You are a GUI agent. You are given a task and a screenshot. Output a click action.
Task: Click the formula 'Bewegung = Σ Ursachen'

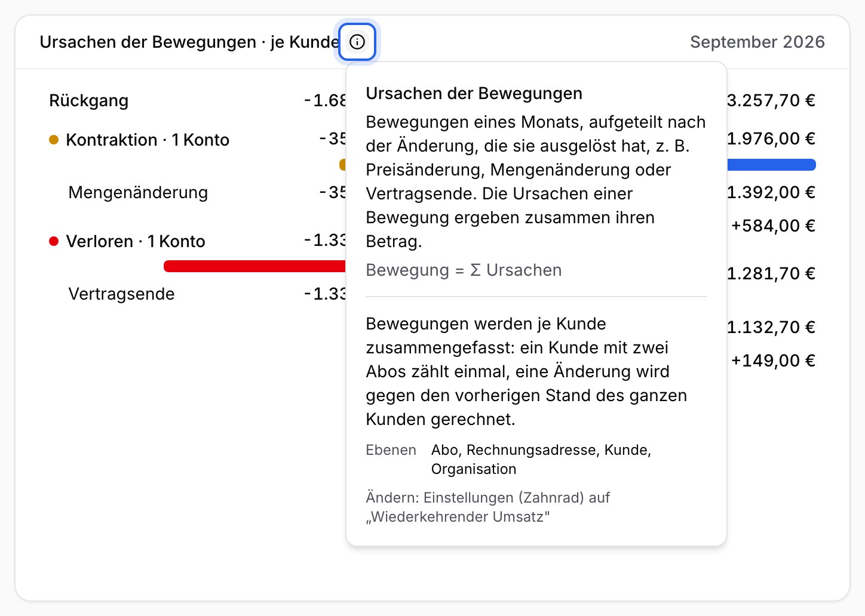pos(464,270)
